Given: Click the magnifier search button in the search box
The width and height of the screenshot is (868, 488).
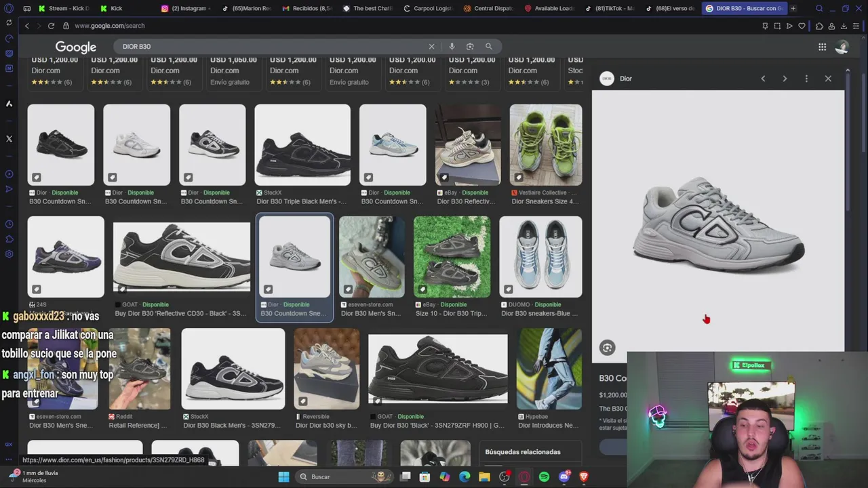Looking at the screenshot, I should tap(488, 47).
